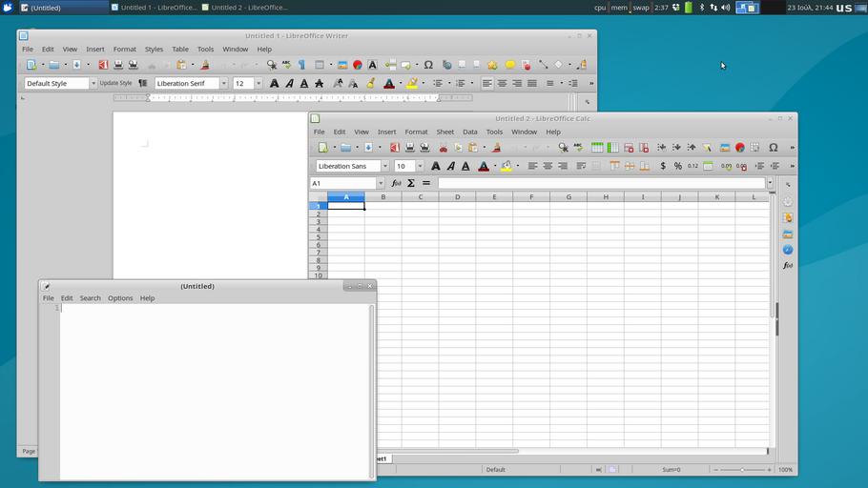Toggle Bold in Calc formatting toolbar
The width and height of the screenshot is (868, 488).
(x=436, y=166)
